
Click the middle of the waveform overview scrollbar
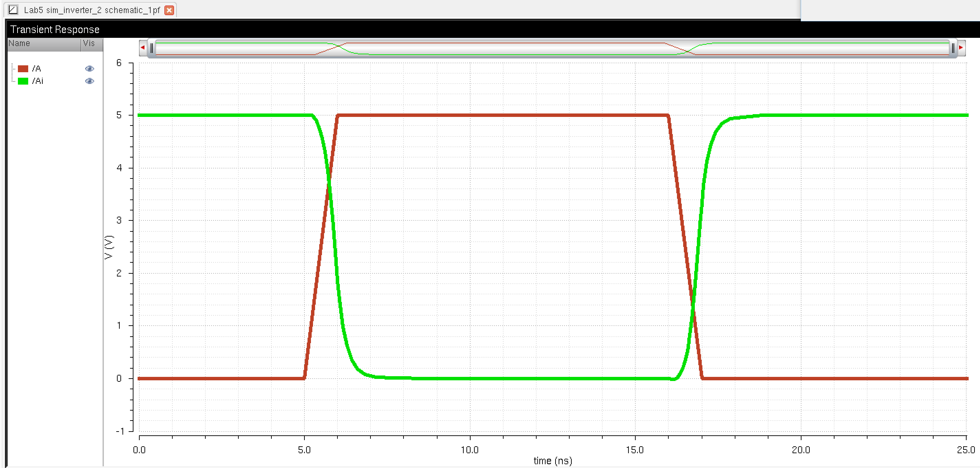click(x=552, y=48)
